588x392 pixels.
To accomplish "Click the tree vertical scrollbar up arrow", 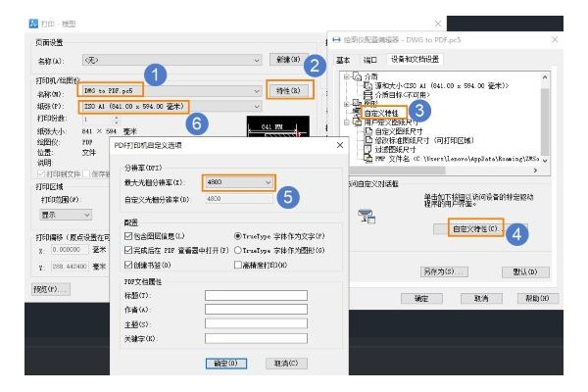I will click(545, 76).
